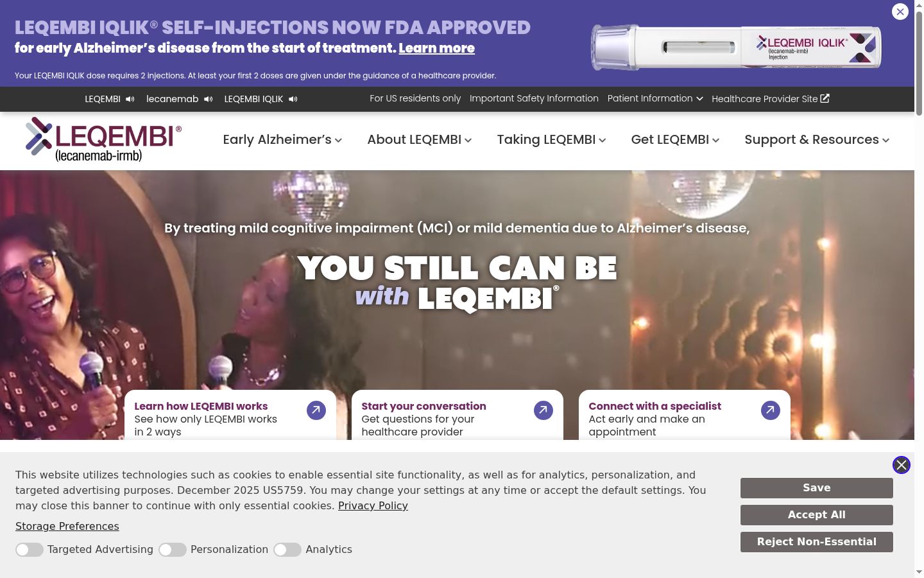Expand the Support & Resources menu

pyautogui.click(x=817, y=140)
